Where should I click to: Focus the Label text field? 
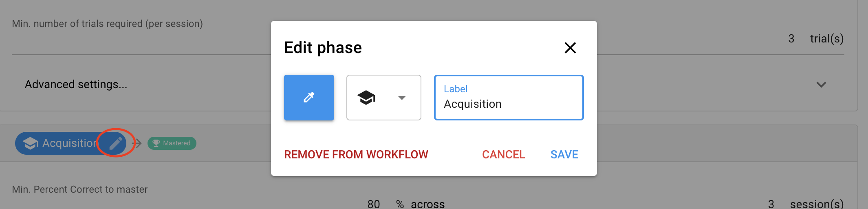point(509,104)
